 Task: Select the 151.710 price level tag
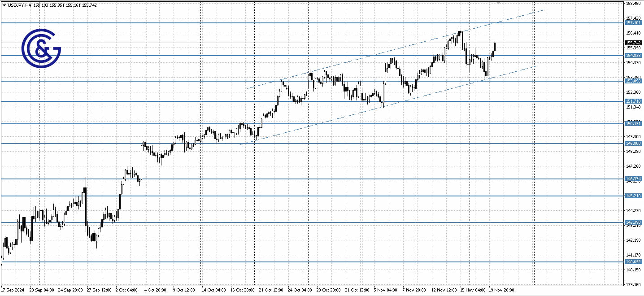point(633,101)
